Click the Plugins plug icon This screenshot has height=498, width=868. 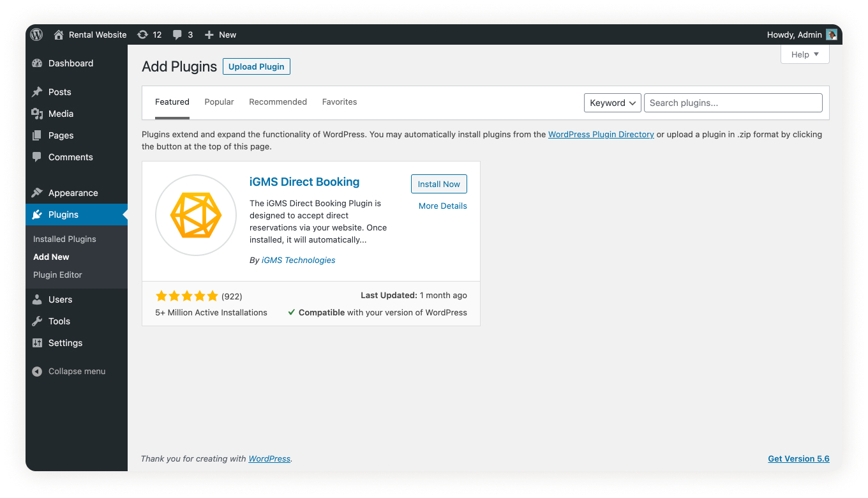37,215
